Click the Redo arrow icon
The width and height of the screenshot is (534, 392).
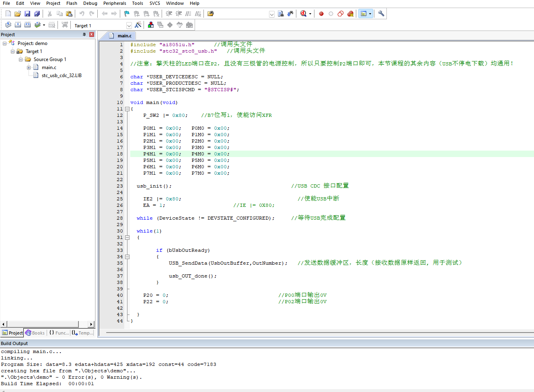(x=92, y=14)
